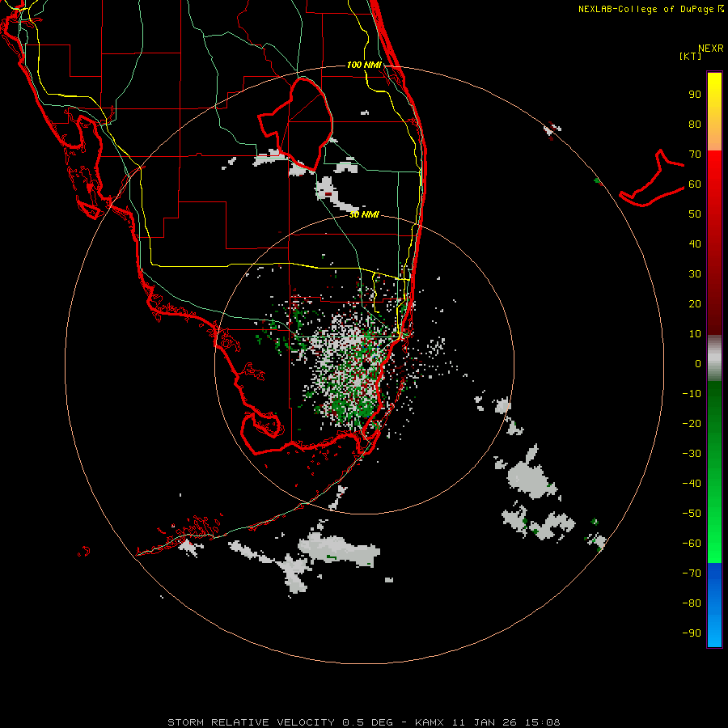Click the STORM RELATIVE VELOCITY caption text
The width and height of the screenshot is (728, 728).
(x=251, y=722)
